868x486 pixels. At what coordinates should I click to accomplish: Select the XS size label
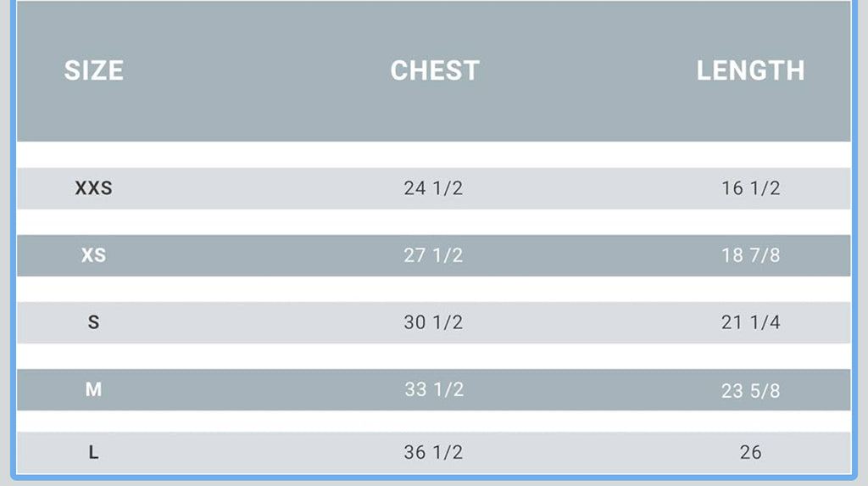pos(93,255)
